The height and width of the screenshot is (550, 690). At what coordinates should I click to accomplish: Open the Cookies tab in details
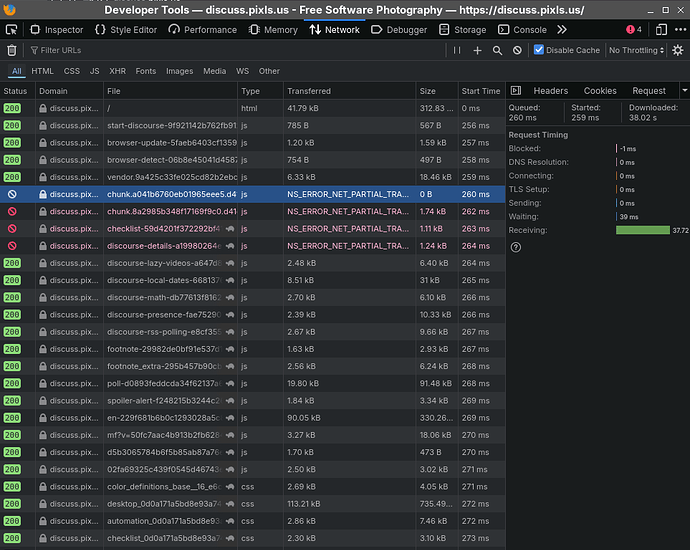[x=600, y=91]
